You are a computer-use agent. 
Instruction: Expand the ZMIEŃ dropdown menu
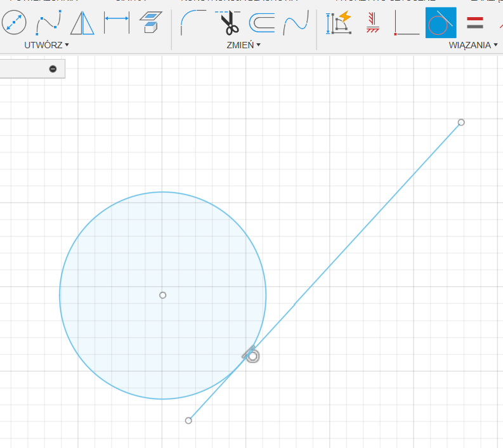[244, 45]
